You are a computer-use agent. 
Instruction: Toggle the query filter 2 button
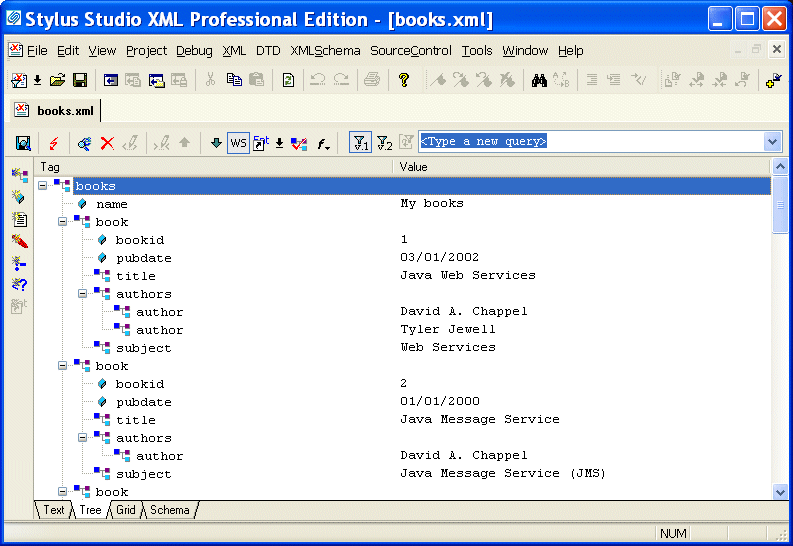pos(384,143)
